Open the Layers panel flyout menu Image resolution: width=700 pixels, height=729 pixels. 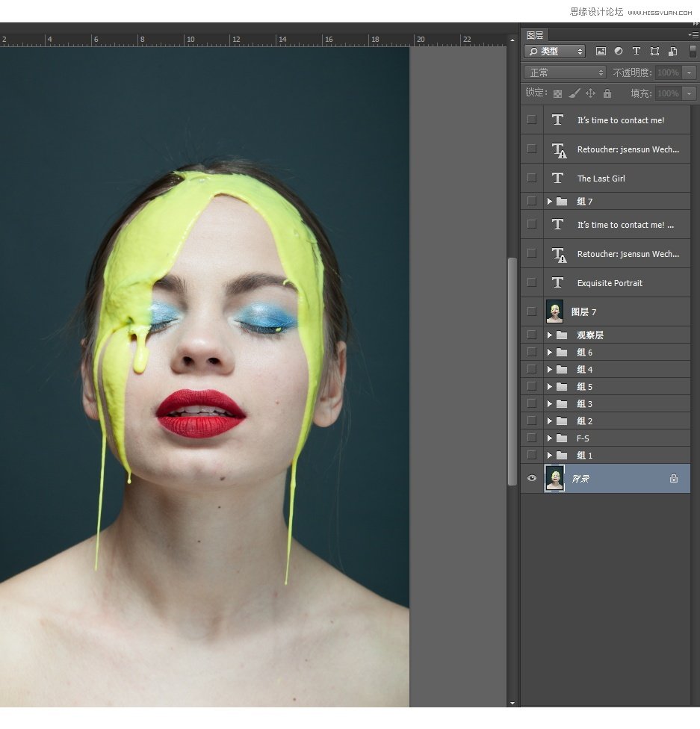(693, 35)
